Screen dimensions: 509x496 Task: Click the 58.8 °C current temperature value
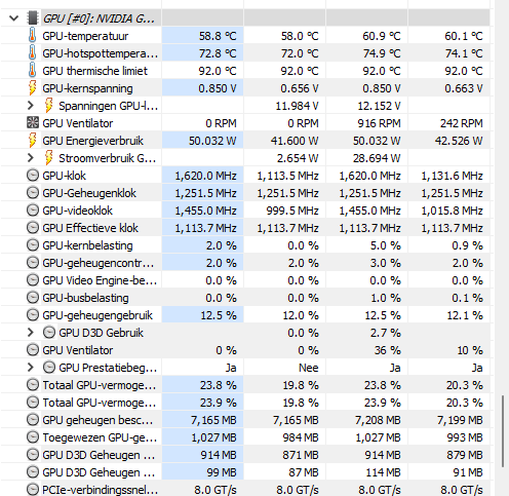click(218, 36)
